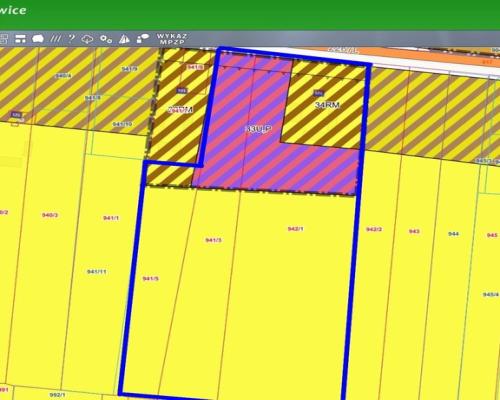The height and width of the screenshot is (400, 500).
Task: Select the 34RM hatched zone
Action: click(x=327, y=105)
